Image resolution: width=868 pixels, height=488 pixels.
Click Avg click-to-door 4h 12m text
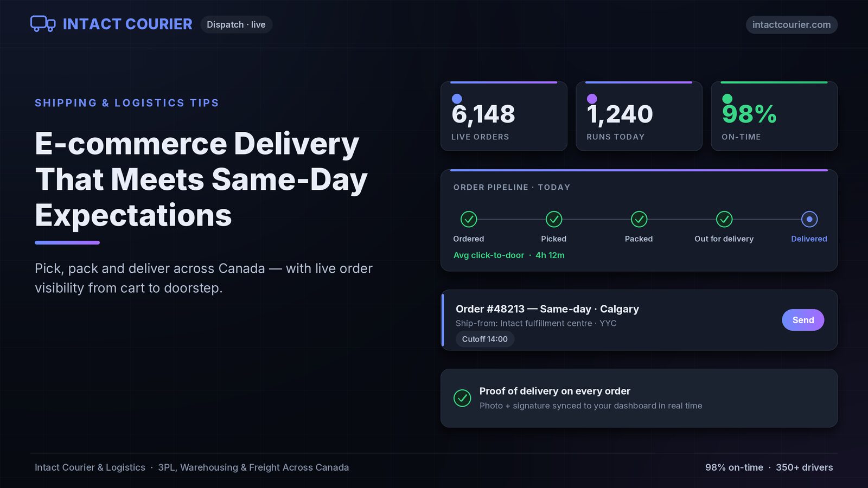coord(509,255)
